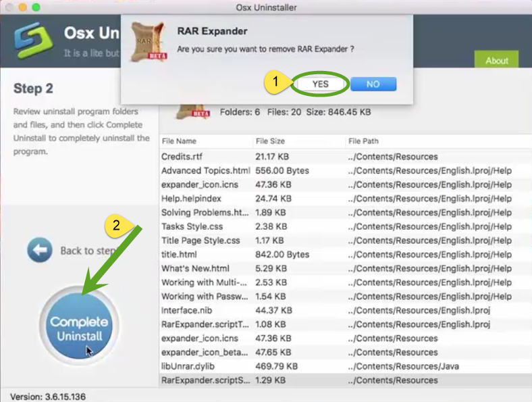Click the 5.29 KB size cell
This screenshot has height=402, width=532.
tap(271, 268)
